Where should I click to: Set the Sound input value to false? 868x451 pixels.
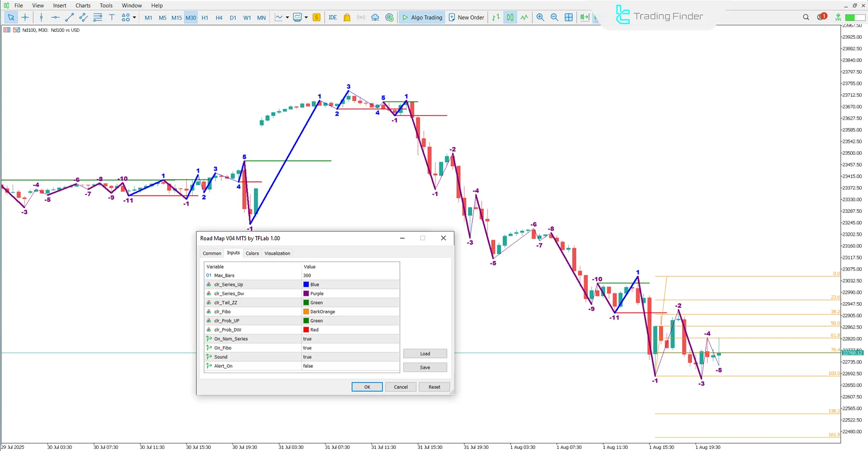tap(351, 357)
